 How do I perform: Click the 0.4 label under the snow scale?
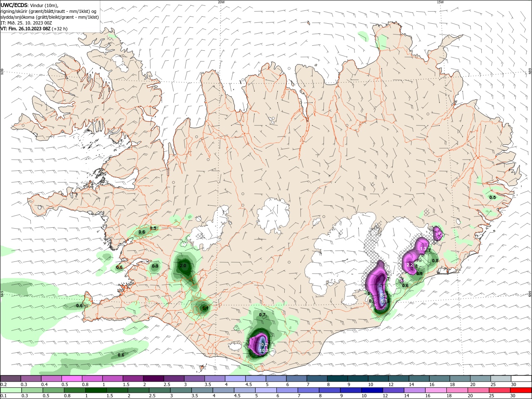(44, 385)
